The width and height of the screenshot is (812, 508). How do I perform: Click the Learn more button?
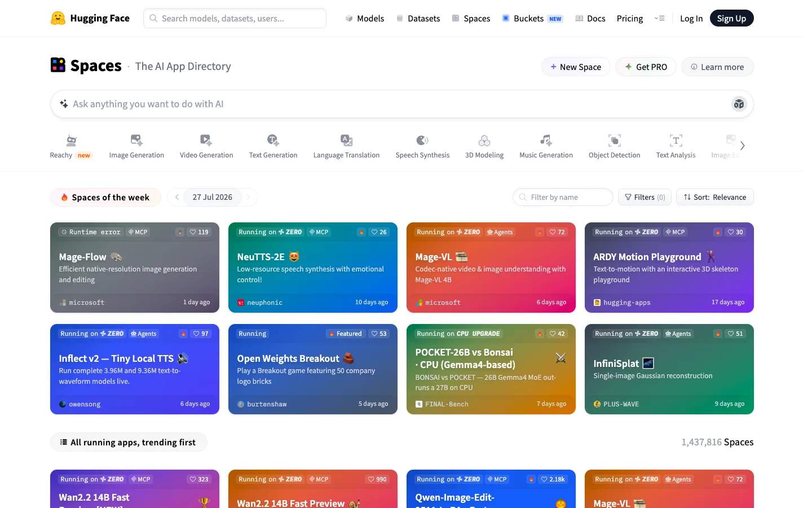(717, 67)
